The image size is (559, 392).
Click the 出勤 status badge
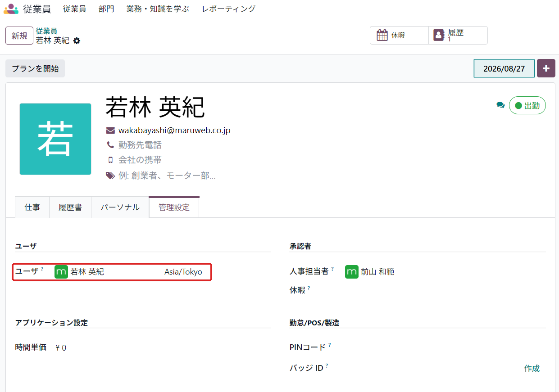click(x=527, y=106)
